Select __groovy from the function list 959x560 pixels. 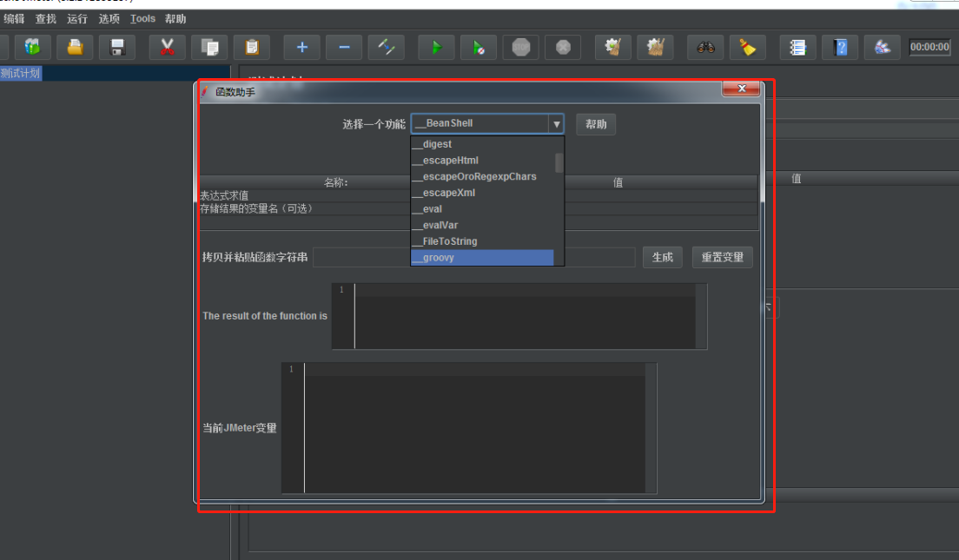[x=482, y=257]
